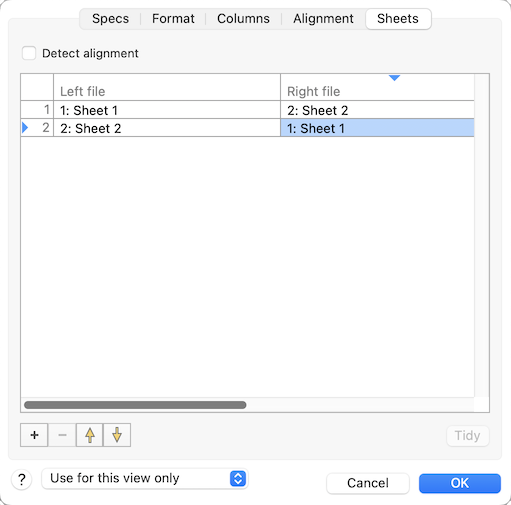The height and width of the screenshot is (505, 511).
Task: Click the minus icon to remove a row
Action: coord(62,435)
